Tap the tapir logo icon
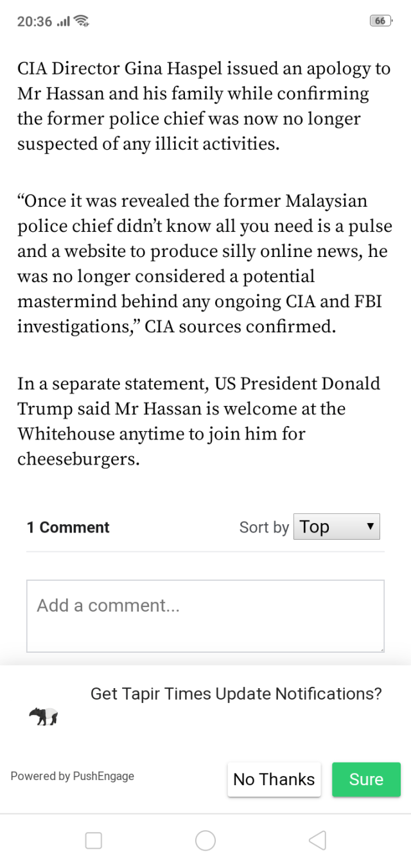The width and height of the screenshot is (411, 868). [x=44, y=716]
